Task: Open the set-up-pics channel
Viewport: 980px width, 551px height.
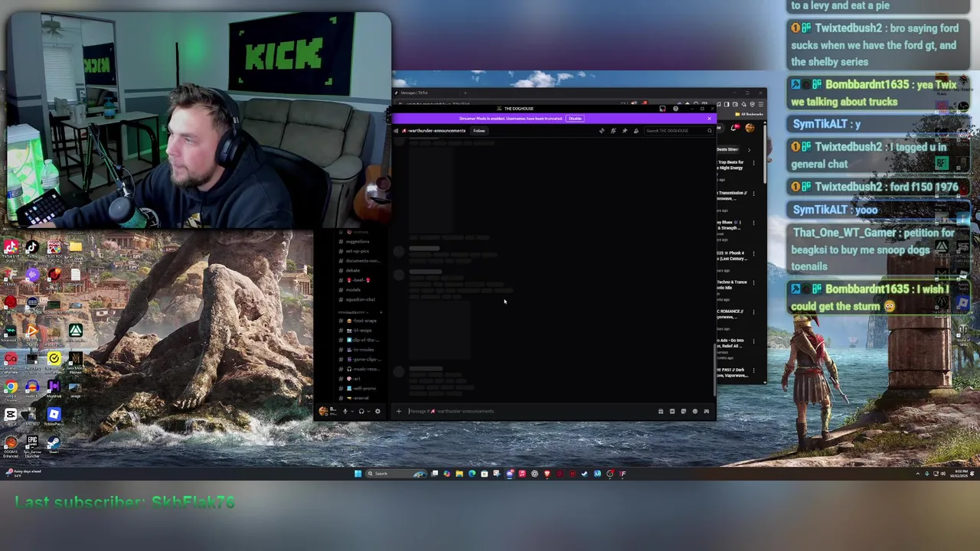Action: click(358, 251)
